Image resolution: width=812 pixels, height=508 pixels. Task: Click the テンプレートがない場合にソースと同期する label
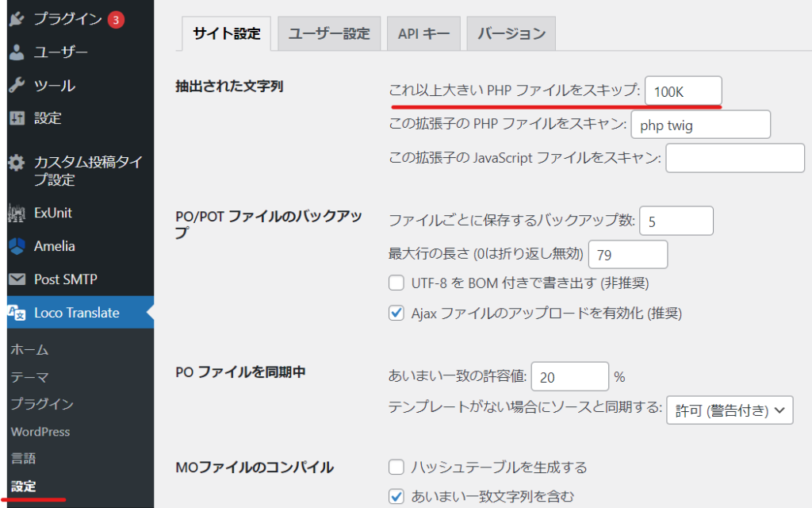tap(525, 407)
